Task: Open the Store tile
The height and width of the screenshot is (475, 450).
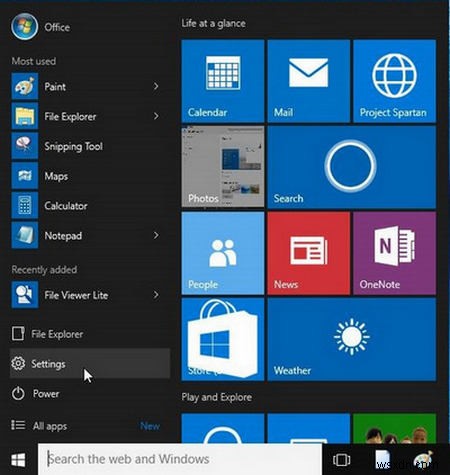Action: (x=223, y=339)
